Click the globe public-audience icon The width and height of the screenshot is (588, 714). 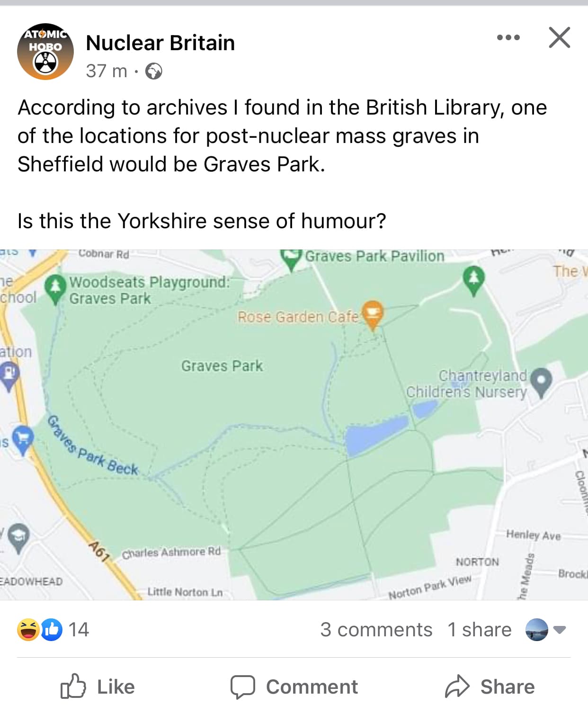(x=153, y=71)
